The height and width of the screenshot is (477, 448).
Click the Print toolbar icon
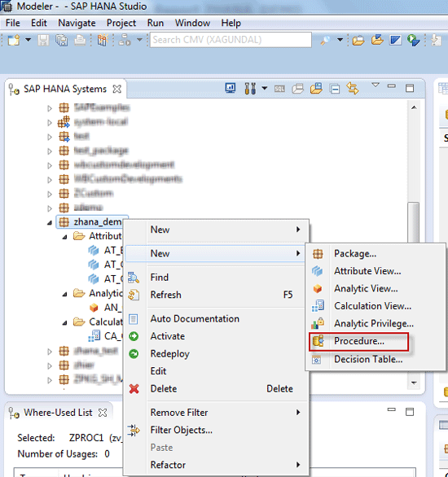80,40
